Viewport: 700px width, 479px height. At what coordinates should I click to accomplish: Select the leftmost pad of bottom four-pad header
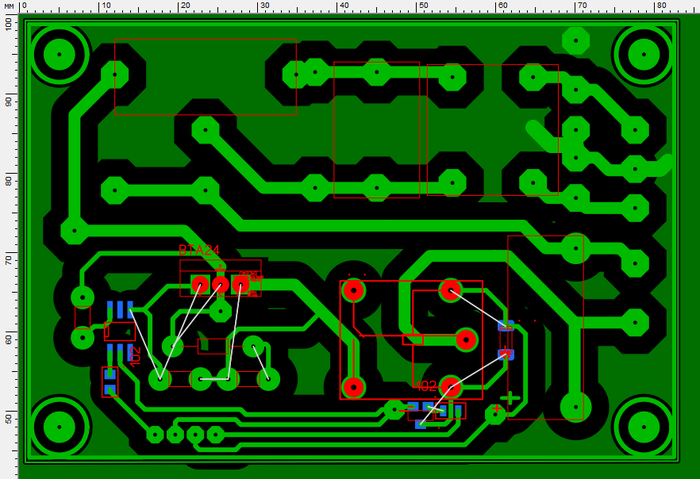[x=155, y=434]
